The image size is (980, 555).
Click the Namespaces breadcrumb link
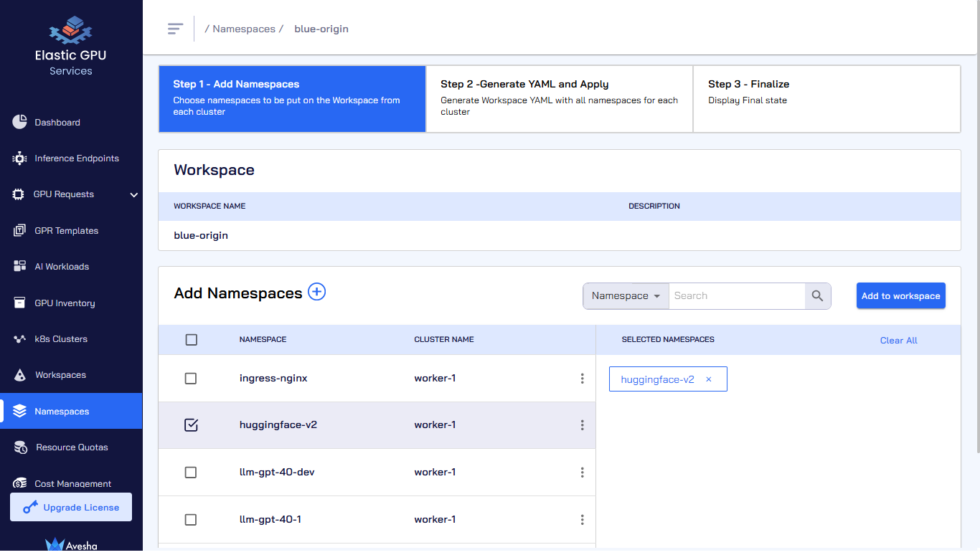244,29
